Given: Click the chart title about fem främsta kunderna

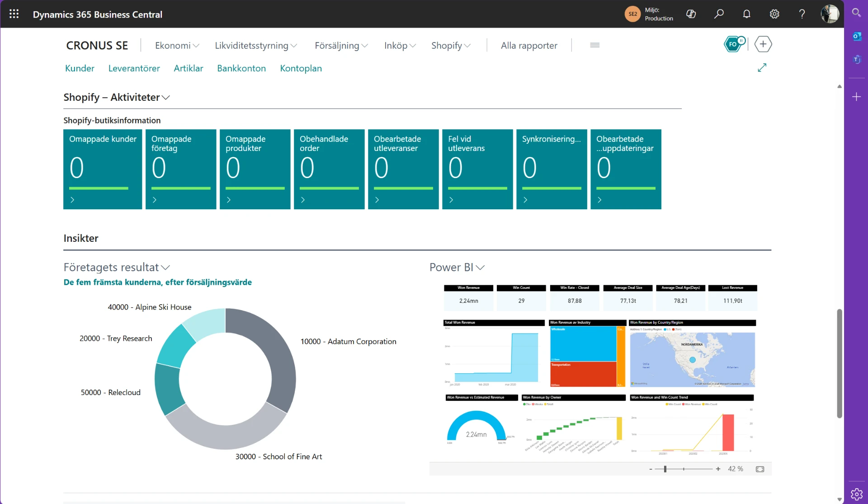Looking at the screenshot, I should click(x=157, y=282).
